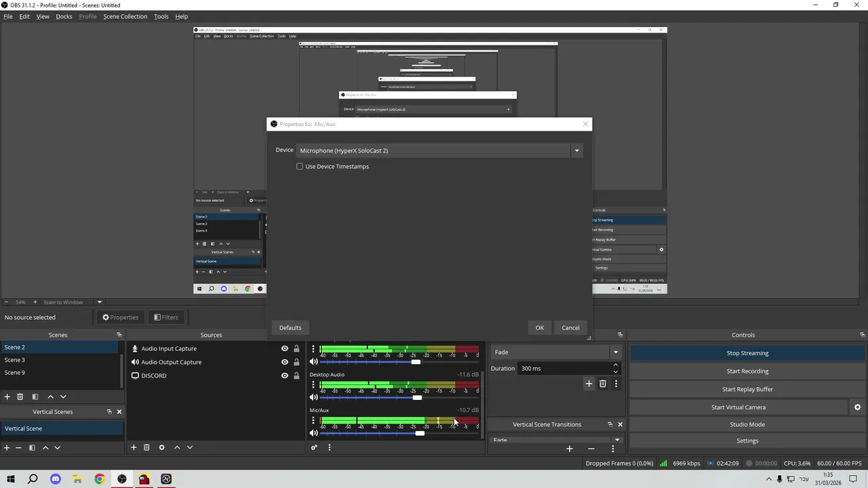Unlock Audio Input Capture source
The height and width of the screenshot is (488, 868).
click(296, 348)
